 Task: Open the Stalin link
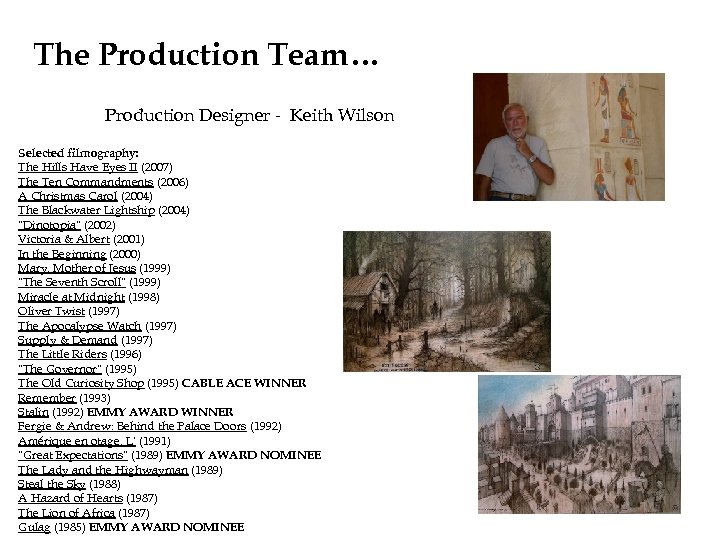tap(33, 412)
